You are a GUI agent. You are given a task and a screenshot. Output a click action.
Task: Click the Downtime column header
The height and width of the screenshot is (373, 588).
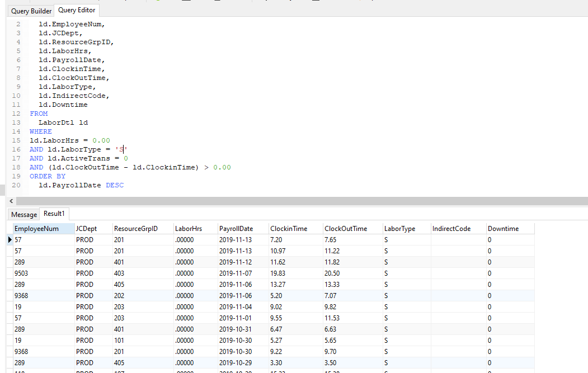click(510, 229)
